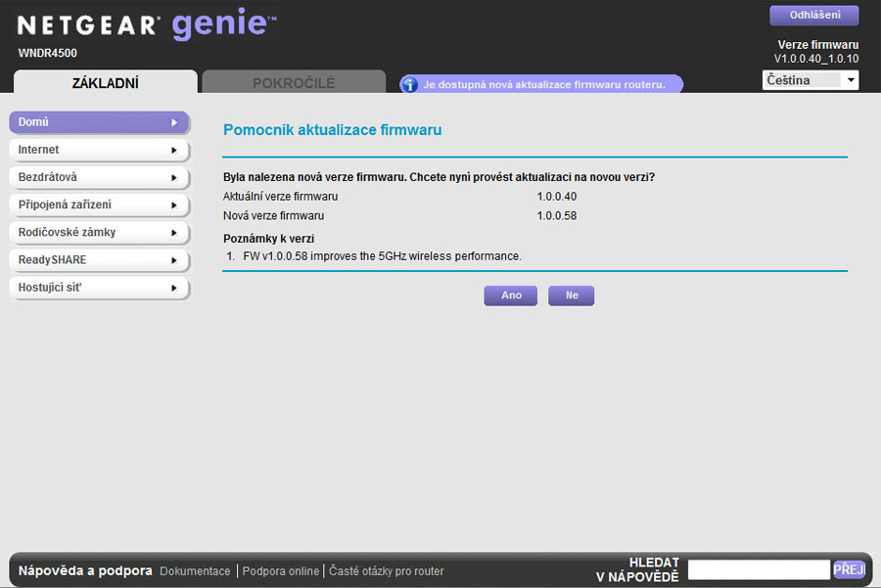Click the info icon in firmware notification

[x=409, y=85]
